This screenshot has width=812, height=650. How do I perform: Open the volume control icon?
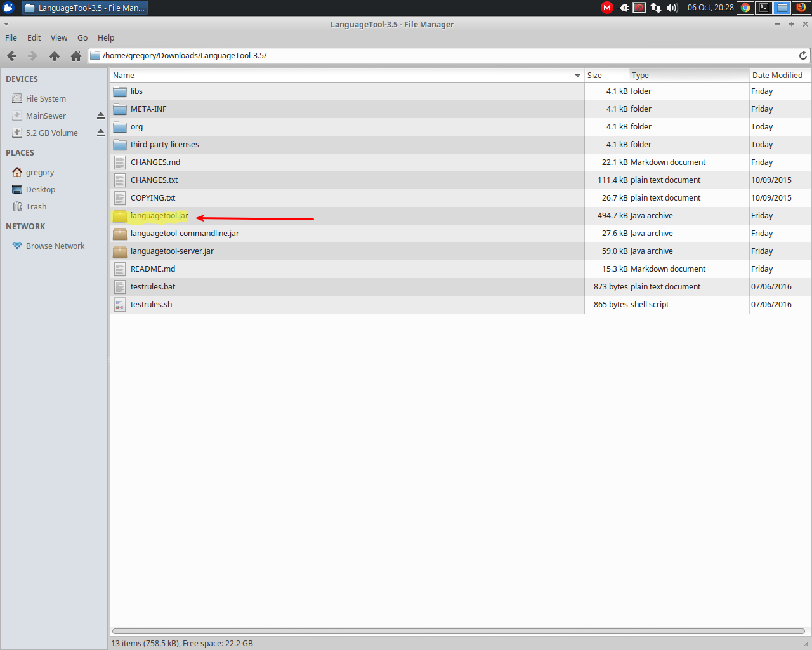pyautogui.click(x=672, y=8)
